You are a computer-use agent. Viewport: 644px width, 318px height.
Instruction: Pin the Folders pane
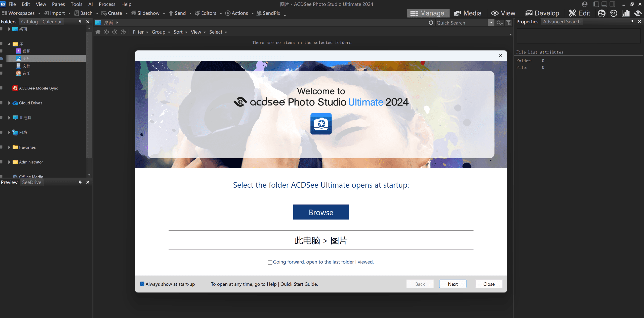coord(80,22)
